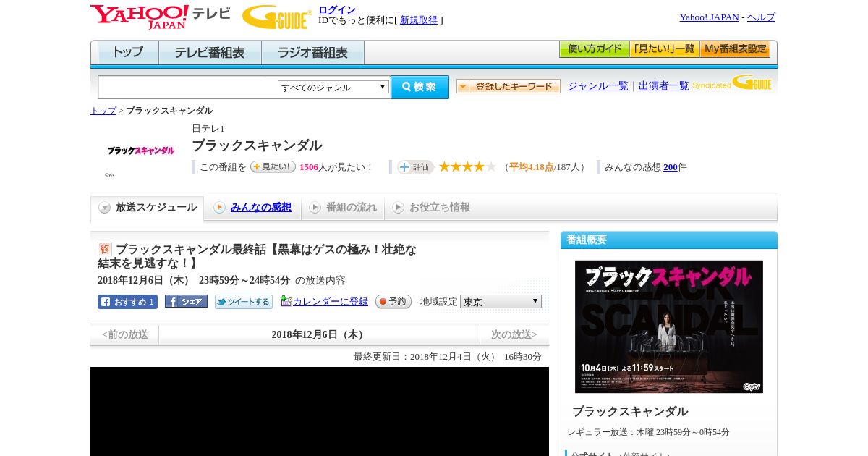The width and height of the screenshot is (868, 456).
Task: Click the 終 final-episode badge icon
Action: point(105,249)
